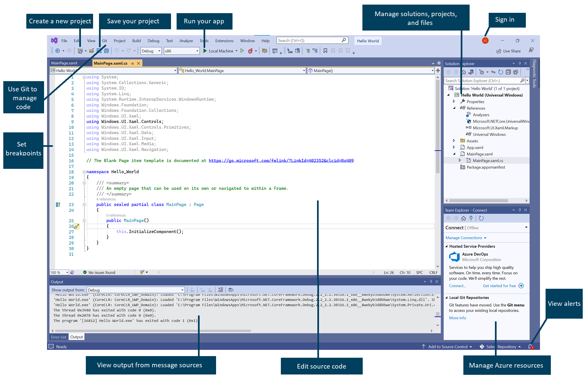Refresh Solution Explorer with circular arrow
The image size is (588, 385).
point(501,72)
